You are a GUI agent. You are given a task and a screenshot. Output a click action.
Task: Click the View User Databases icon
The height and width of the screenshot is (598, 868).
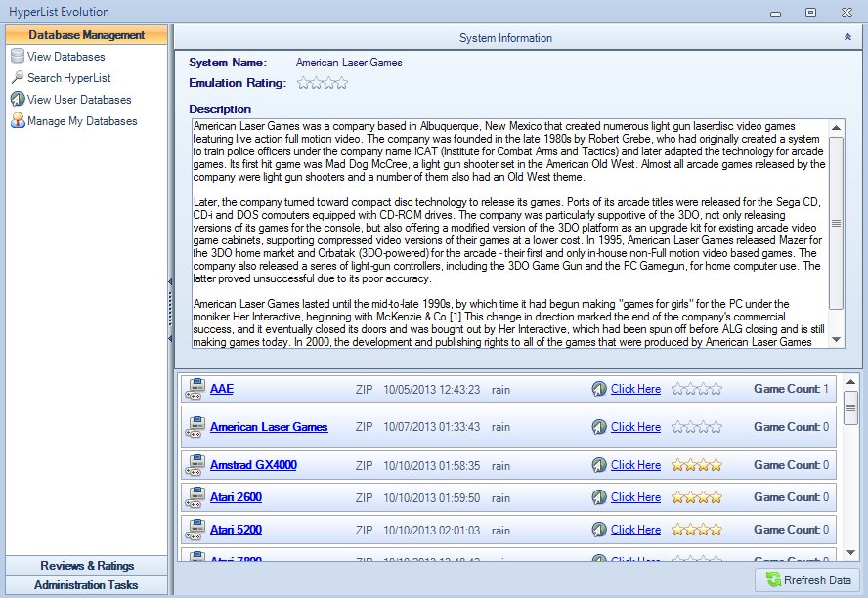click(x=17, y=100)
